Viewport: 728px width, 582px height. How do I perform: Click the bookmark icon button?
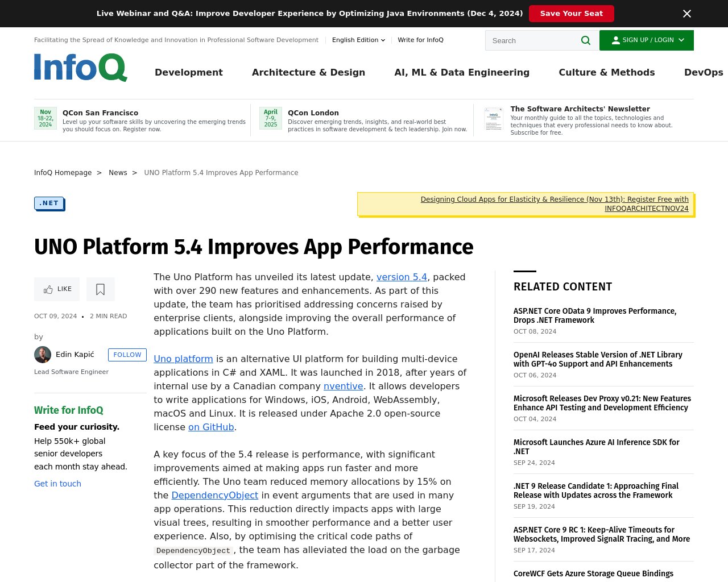coord(101,289)
